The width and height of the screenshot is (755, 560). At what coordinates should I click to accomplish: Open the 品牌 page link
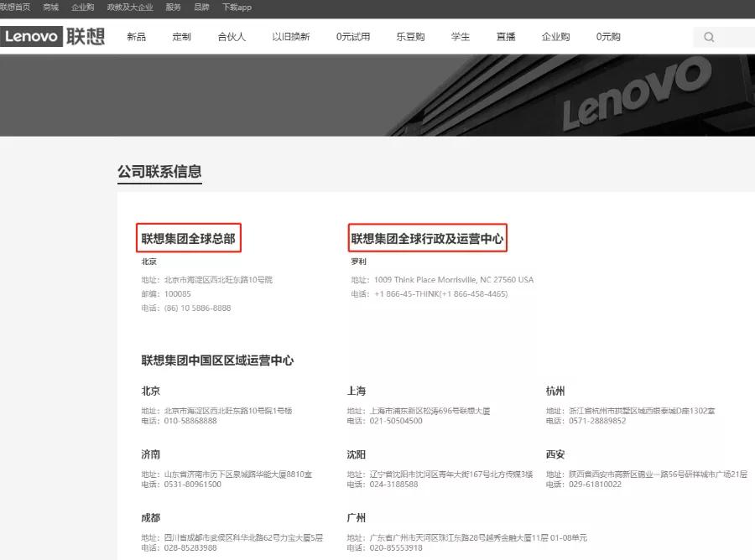(x=201, y=7)
